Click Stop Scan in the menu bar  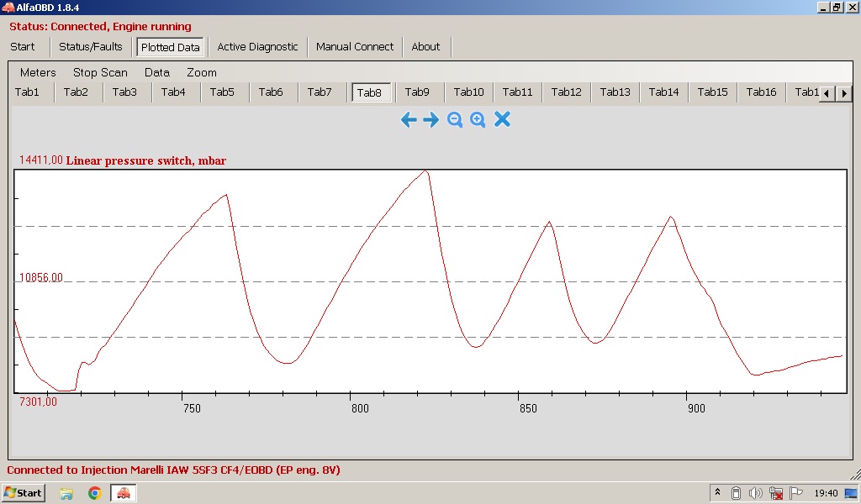[100, 72]
